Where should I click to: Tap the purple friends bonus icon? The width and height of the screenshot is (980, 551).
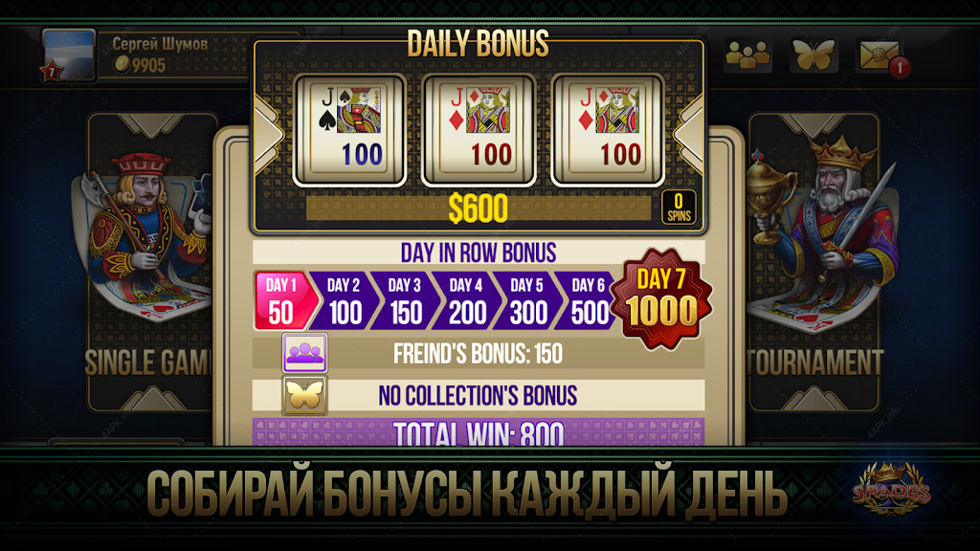[x=305, y=353]
